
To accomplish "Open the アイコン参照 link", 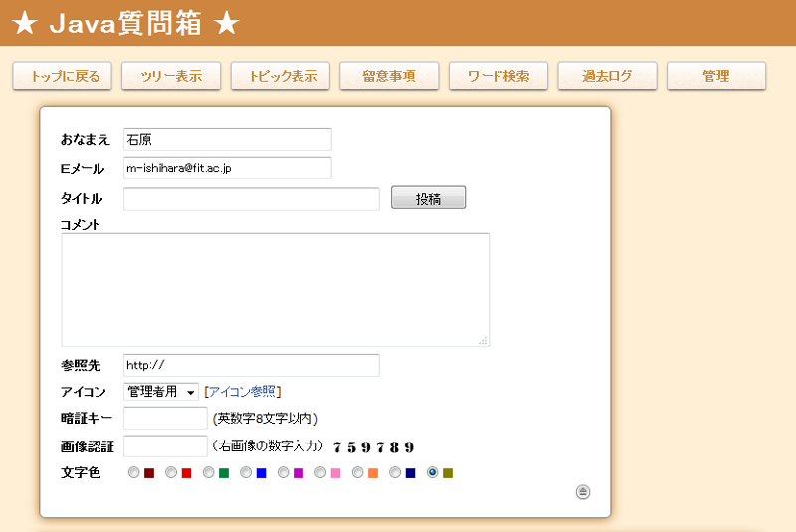I will click(243, 392).
